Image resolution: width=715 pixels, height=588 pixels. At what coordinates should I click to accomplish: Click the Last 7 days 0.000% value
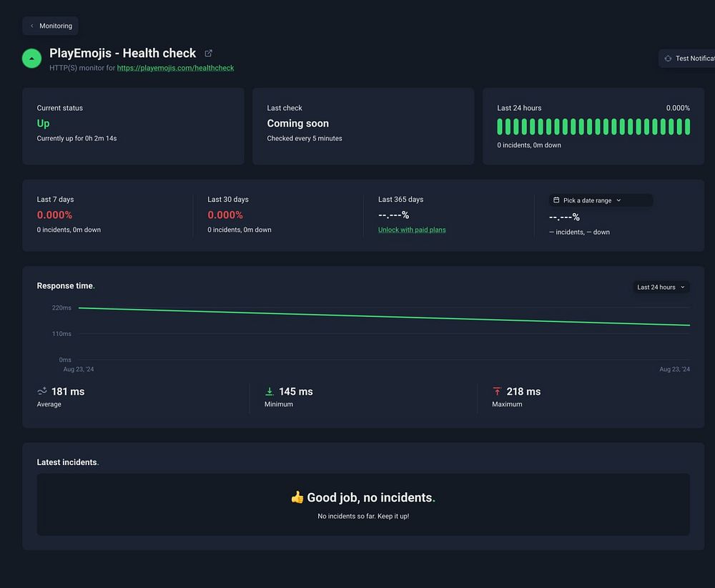point(55,215)
